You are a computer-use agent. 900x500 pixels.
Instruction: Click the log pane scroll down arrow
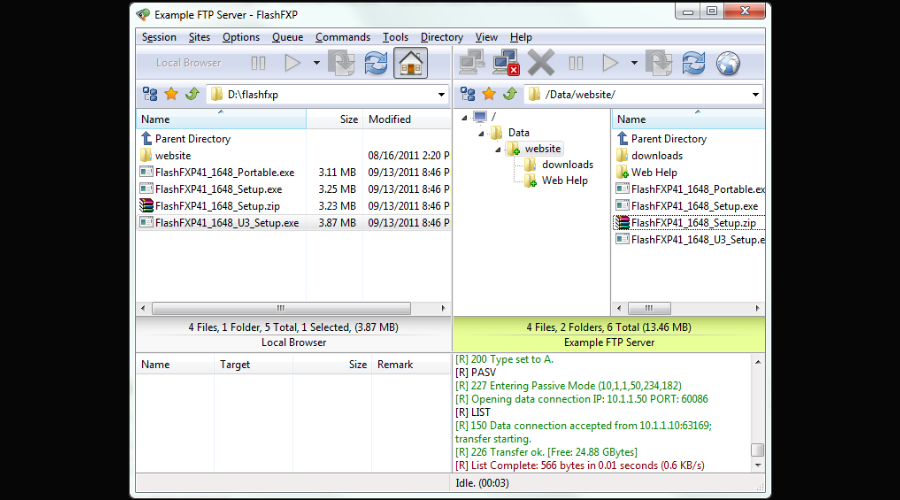click(758, 466)
